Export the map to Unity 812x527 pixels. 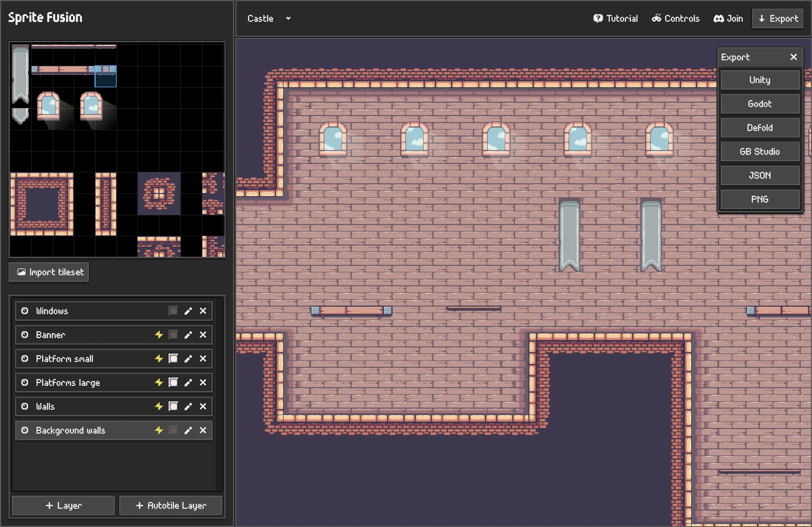(760, 80)
